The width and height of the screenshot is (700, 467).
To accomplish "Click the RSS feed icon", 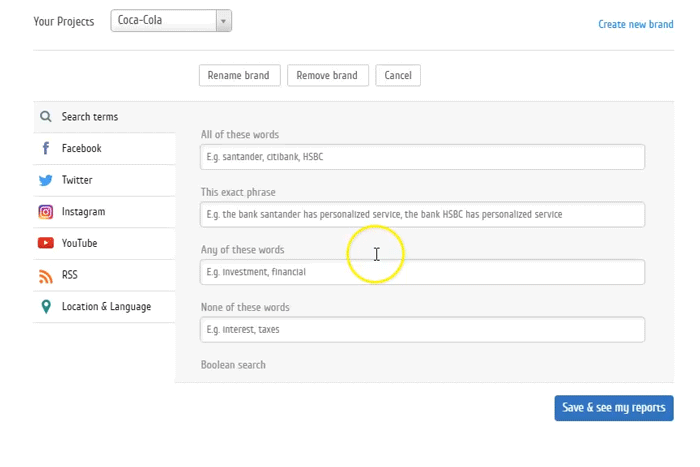I will (x=46, y=276).
